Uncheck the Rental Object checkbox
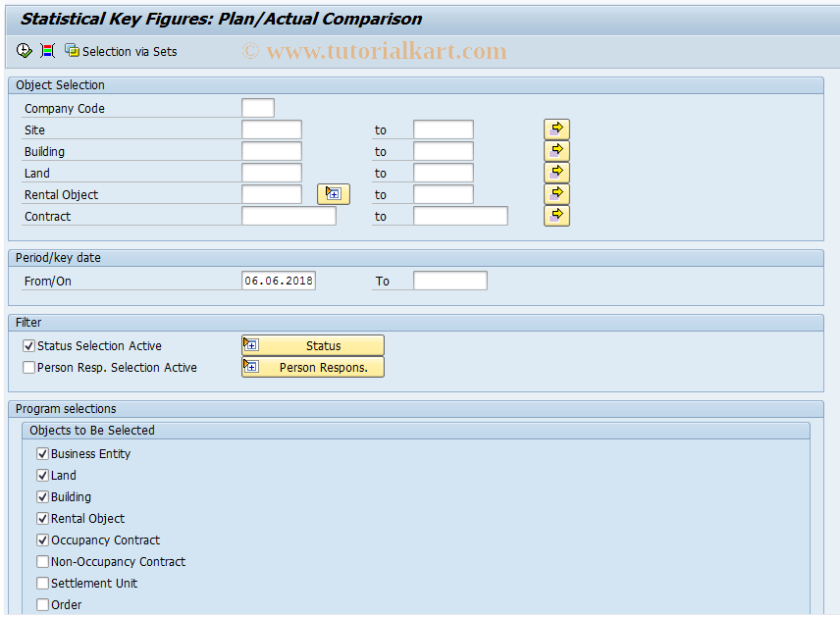 (43, 519)
